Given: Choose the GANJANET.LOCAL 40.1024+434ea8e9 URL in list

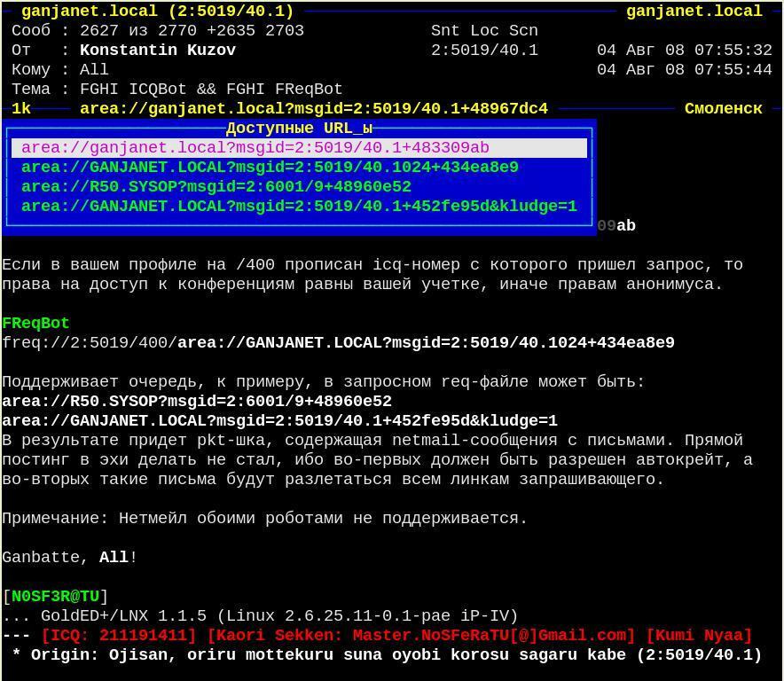Looking at the screenshot, I should [x=270, y=168].
